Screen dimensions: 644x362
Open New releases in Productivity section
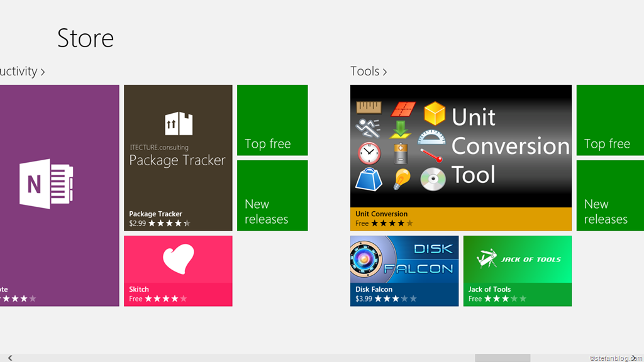(272, 195)
